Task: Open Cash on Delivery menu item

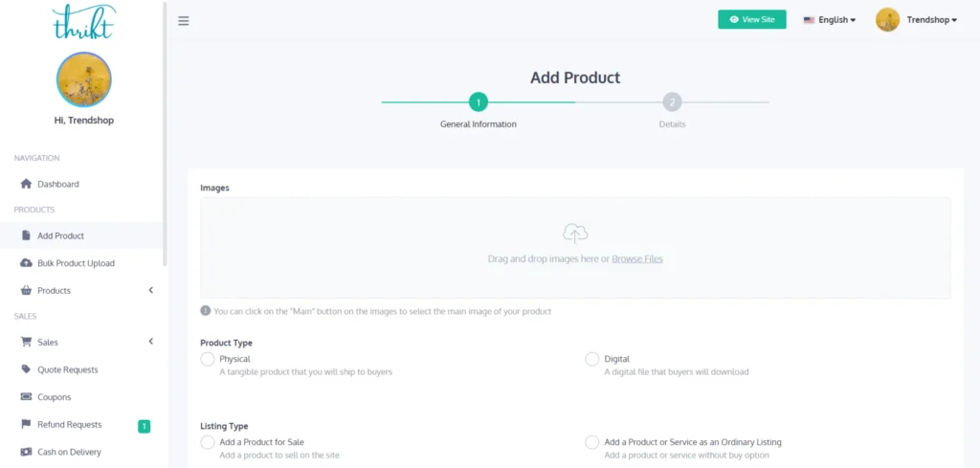Action: (69, 452)
